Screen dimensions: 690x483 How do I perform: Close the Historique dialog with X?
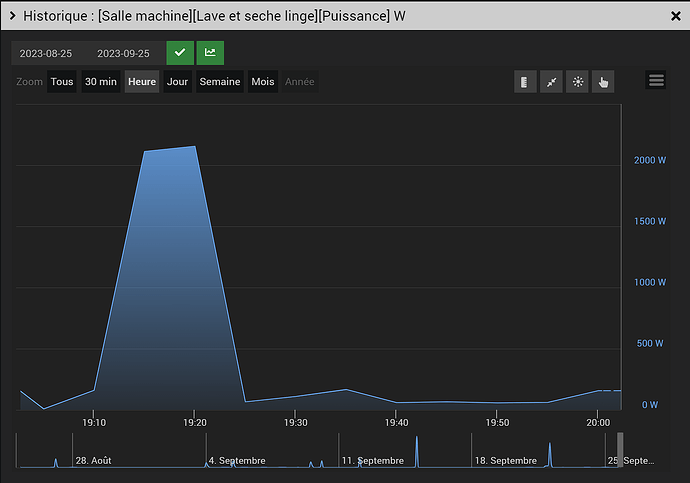click(x=674, y=16)
